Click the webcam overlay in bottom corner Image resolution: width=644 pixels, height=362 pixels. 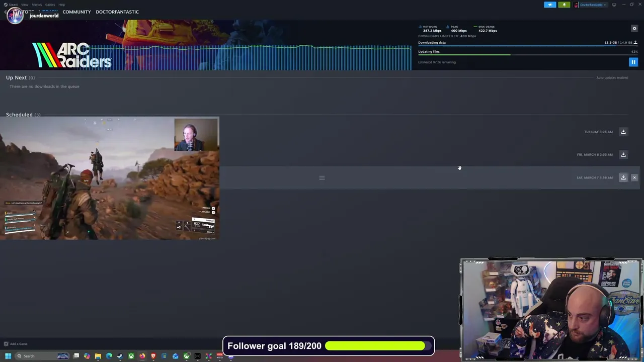(x=551, y=309)
